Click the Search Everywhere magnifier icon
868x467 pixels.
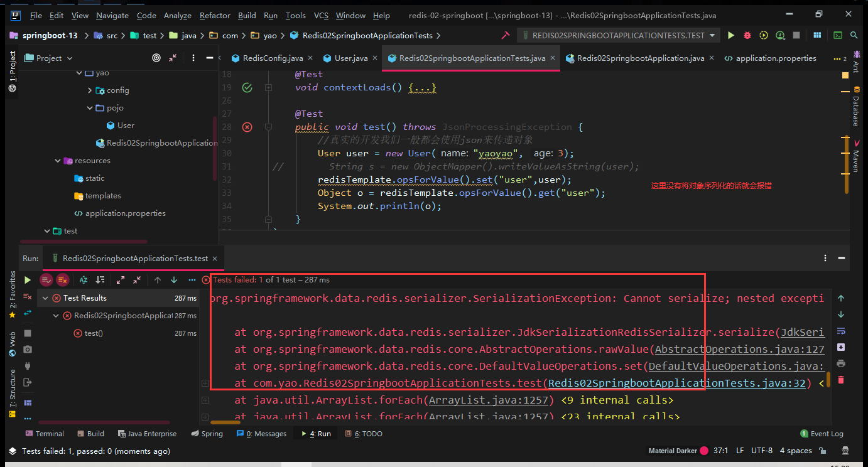854,36
